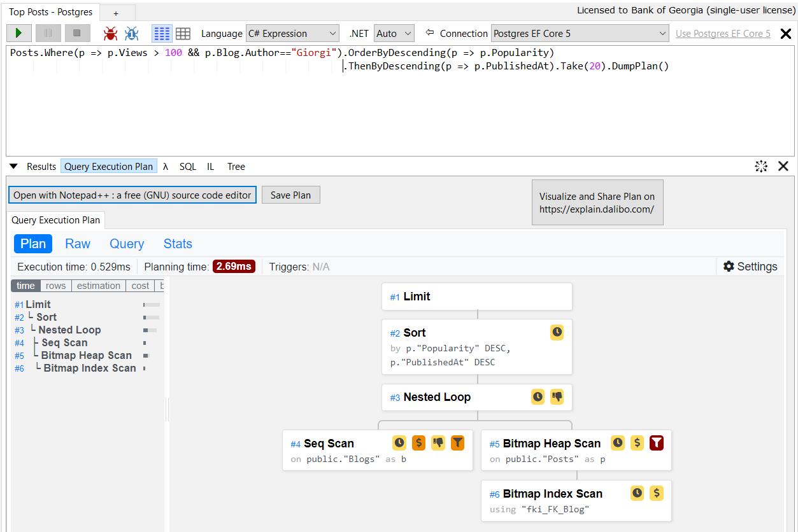Click the pause execution button
This screenshot has width=798, height=532.
tap(48, 33)
